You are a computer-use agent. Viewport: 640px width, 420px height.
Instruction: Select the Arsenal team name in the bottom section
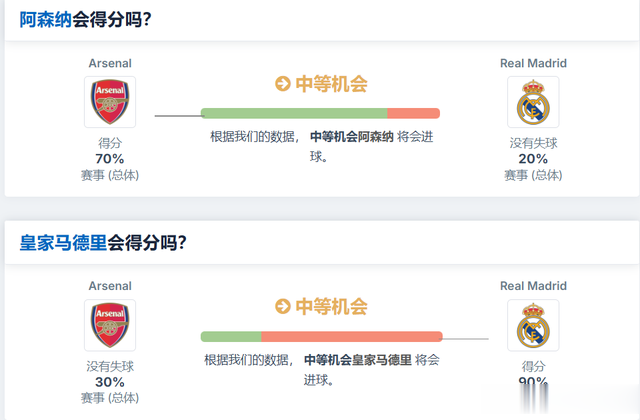[110, 286]
